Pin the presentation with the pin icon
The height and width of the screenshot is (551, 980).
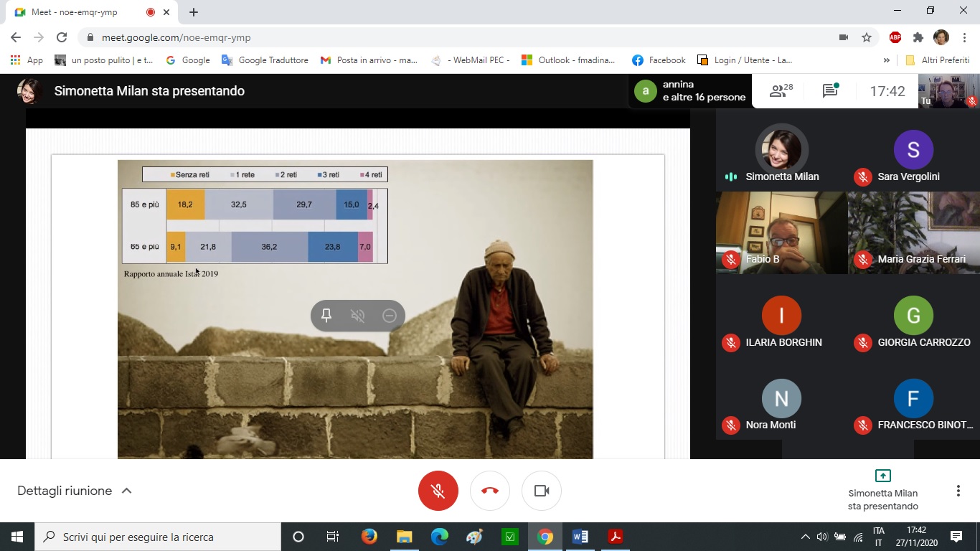[x=326, y=316]
